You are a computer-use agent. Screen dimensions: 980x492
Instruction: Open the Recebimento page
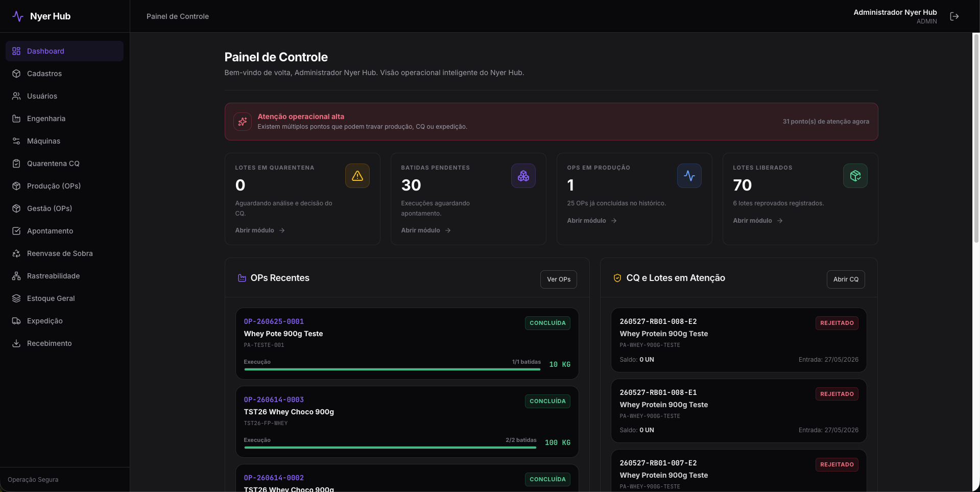coord(64,343)
